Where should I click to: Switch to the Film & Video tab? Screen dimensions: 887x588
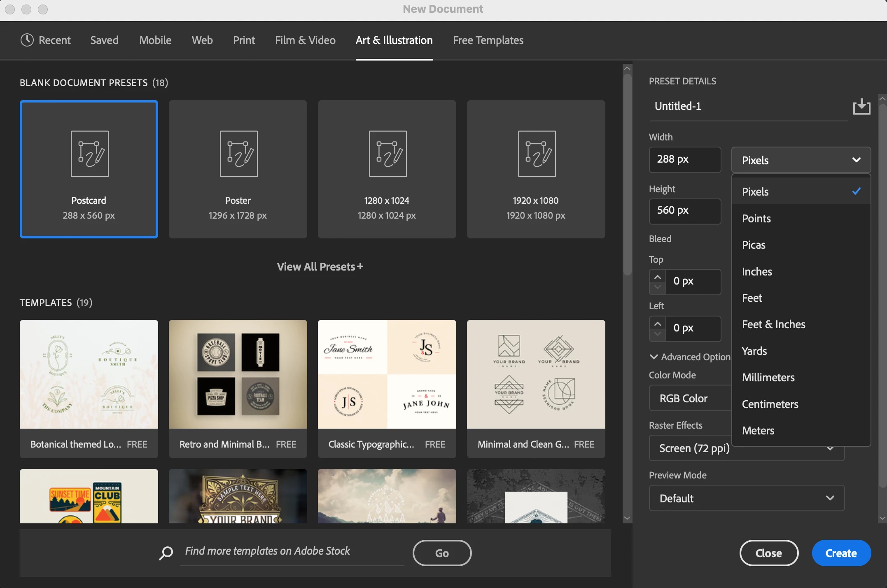pyautogui.click(x=305, y=40)
